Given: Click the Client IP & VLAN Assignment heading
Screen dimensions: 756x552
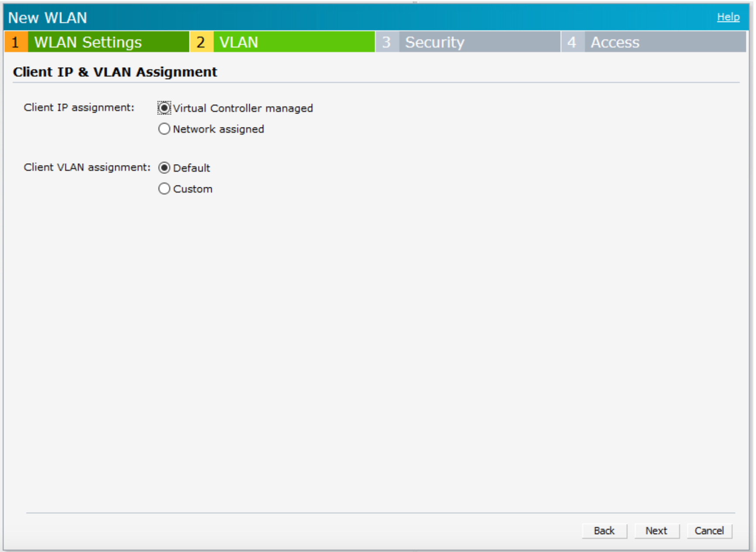Looking at the screenshot, I should click(115, 72).
